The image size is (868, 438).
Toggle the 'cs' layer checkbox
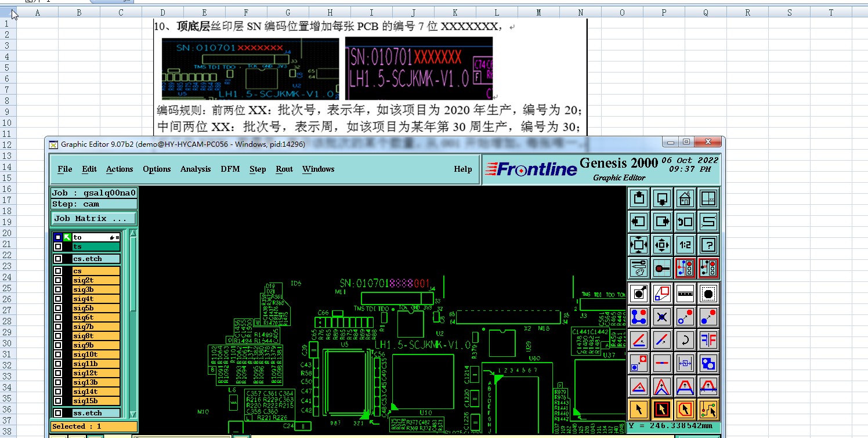[x=58, y=271]
